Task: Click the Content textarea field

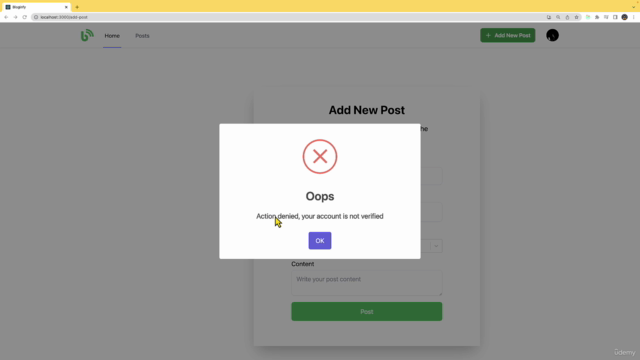Action: point(367,283)
